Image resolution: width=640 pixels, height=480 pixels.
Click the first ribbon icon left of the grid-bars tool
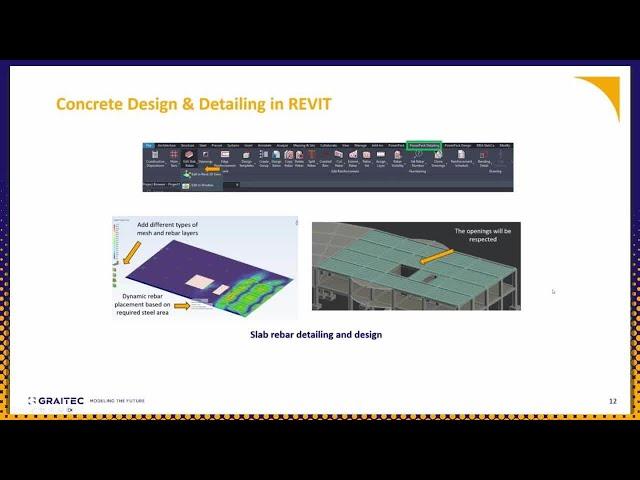pyautogui.click(x=155, y=155)
